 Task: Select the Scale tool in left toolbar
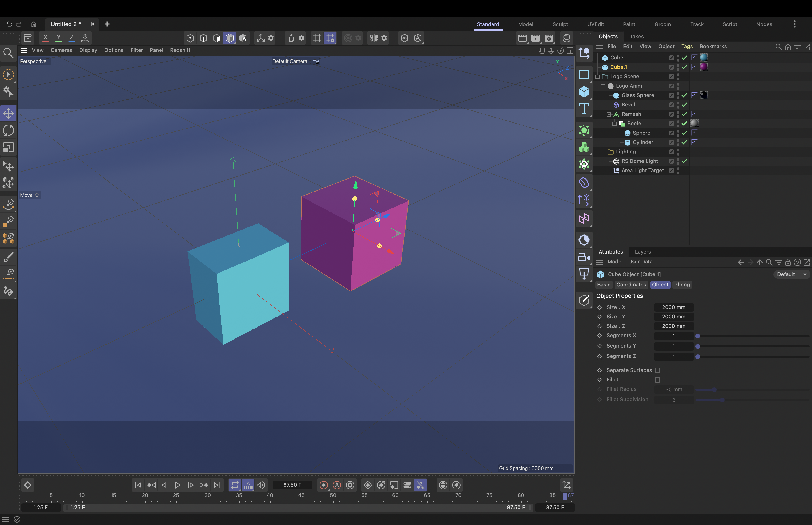(x=8, y=147)
